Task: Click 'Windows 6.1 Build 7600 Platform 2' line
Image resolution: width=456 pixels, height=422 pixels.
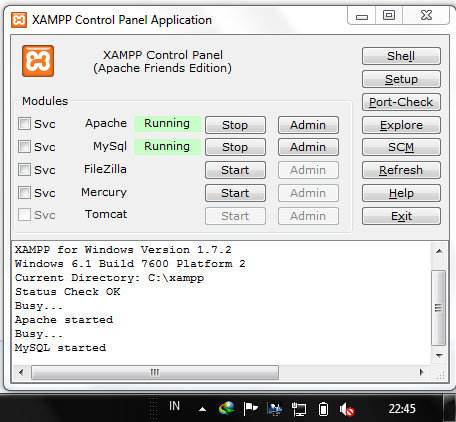Action: [130, 264]
